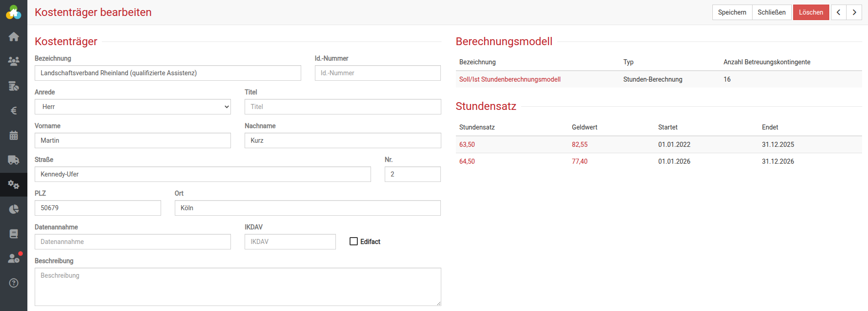
Task: Enable the Edifact checkbox
Action: point(354,241)
